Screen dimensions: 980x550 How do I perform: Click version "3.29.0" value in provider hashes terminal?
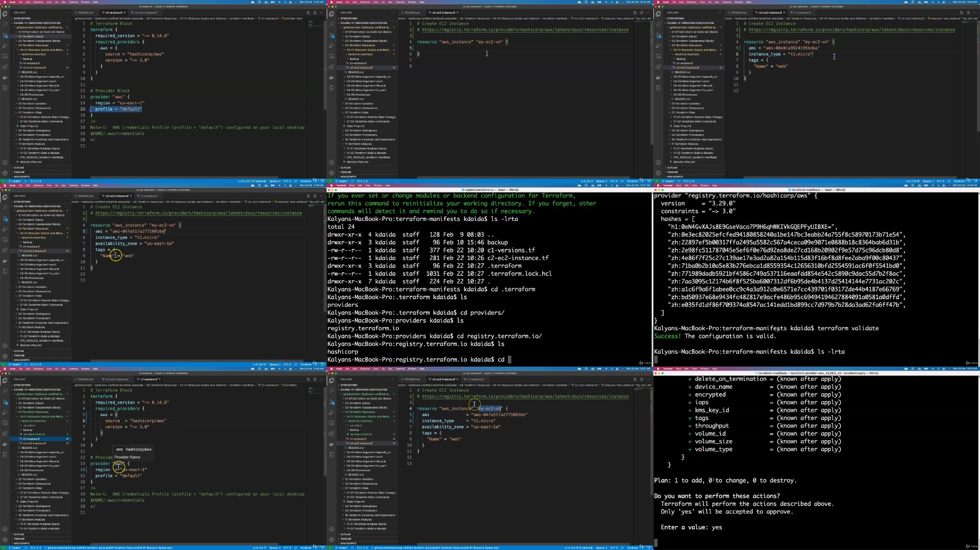(x=720, y=203)
